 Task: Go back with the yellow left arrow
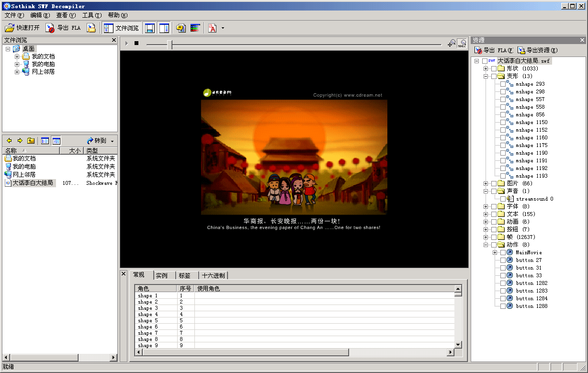click(x=9, y=141)
